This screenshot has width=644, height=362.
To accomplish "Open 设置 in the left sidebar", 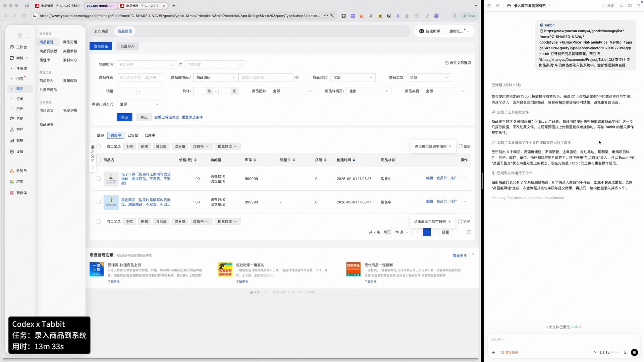I will [17, 152].
